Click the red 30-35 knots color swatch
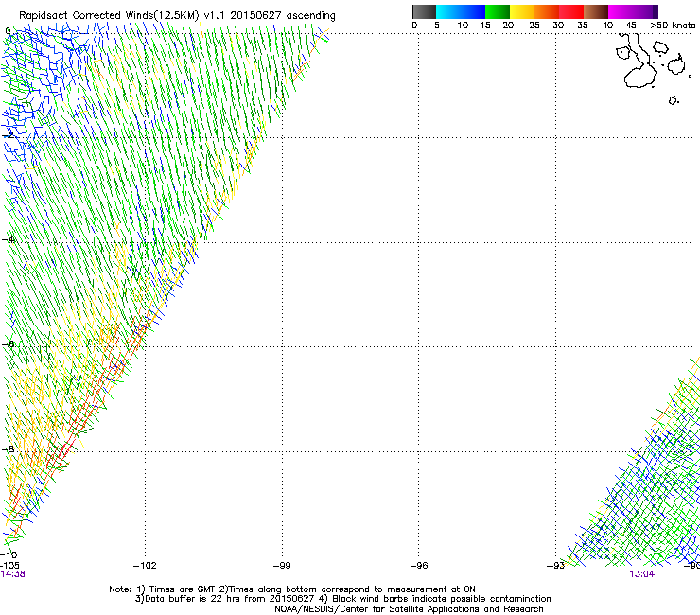The image size is (700, 615). 571,11
